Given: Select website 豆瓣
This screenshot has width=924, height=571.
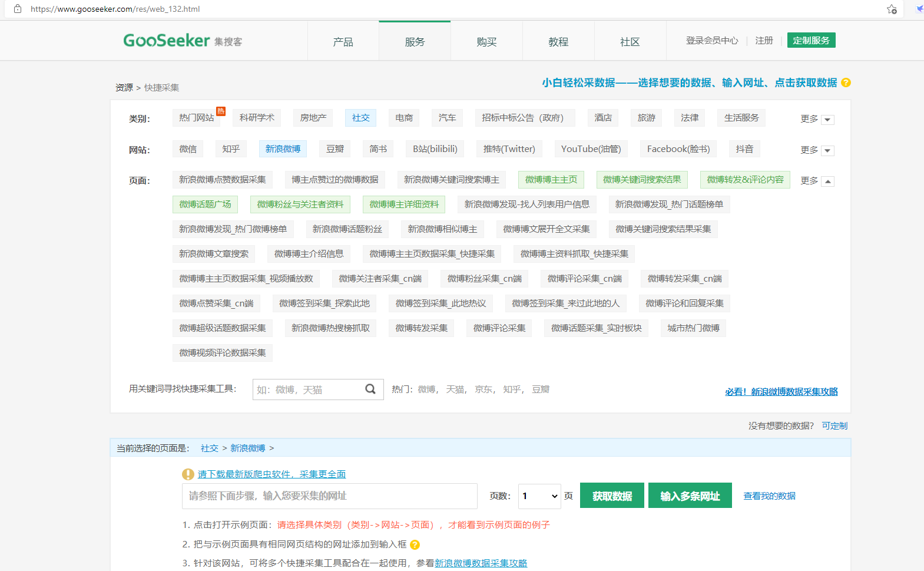Looking at the screenshot, I should click(x=335, y=149).
